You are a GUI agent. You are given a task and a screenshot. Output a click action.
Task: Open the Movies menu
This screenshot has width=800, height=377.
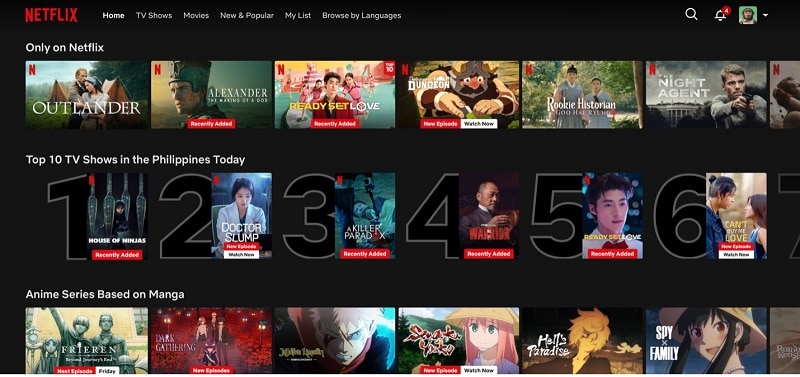pyautogui.click(x=196, y=15)
